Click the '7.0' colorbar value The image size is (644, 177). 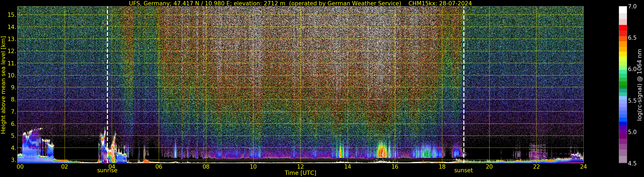(632, 6)
